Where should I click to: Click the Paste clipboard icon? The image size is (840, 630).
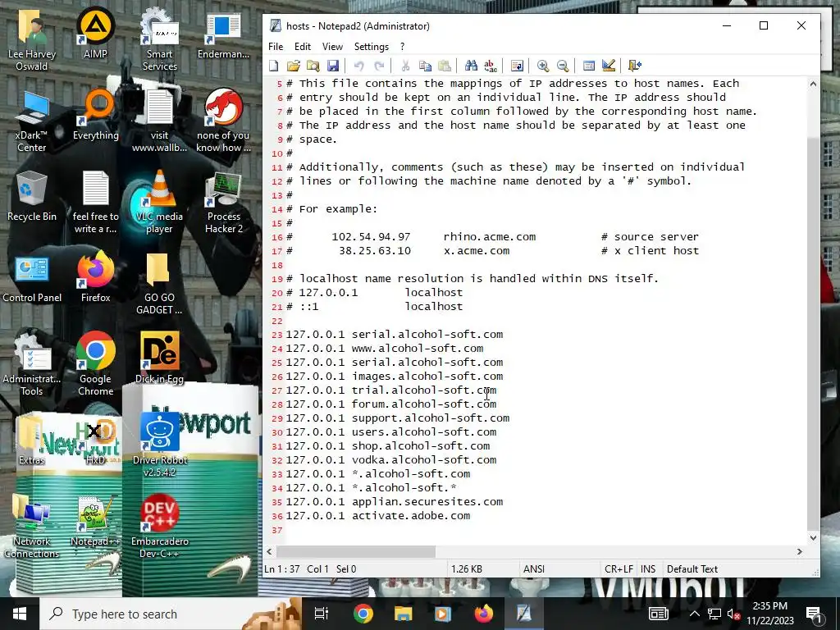tap(445, 66)
